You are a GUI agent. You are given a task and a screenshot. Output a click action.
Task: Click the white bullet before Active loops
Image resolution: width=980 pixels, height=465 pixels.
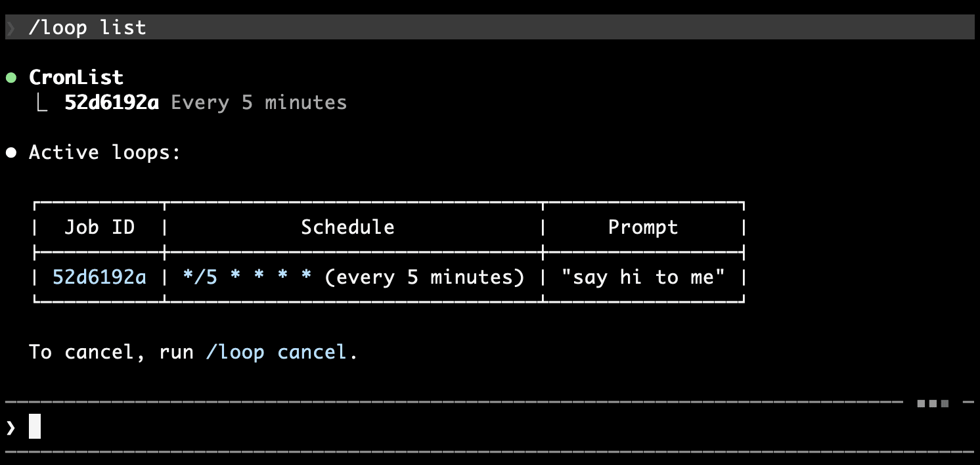pos(11,153)
